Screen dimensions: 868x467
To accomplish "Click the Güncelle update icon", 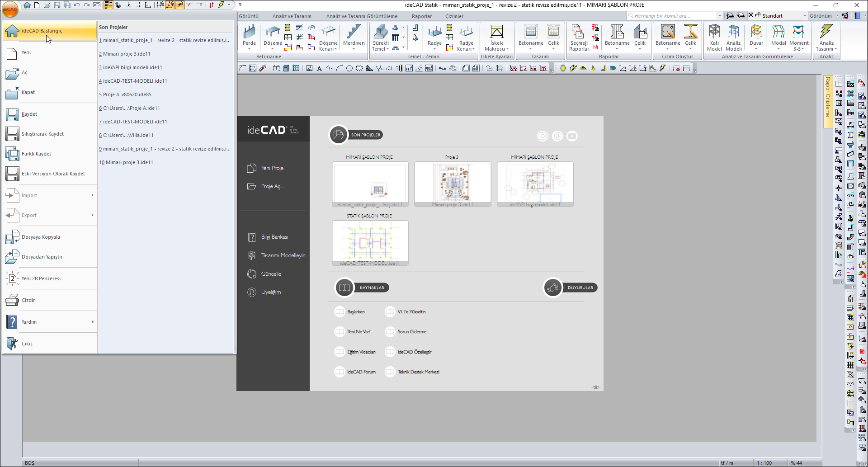I will (x=252, y=274).
